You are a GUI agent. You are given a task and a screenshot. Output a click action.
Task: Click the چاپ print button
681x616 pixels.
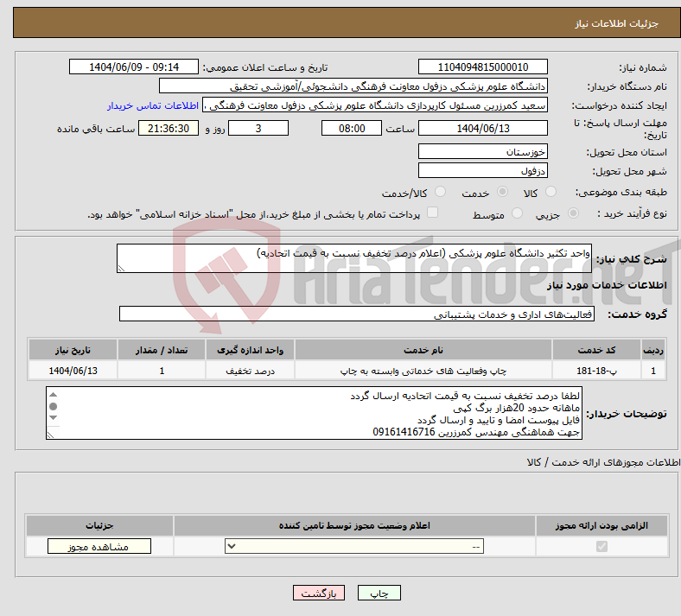pyautogui.click(x=379, y=593)
